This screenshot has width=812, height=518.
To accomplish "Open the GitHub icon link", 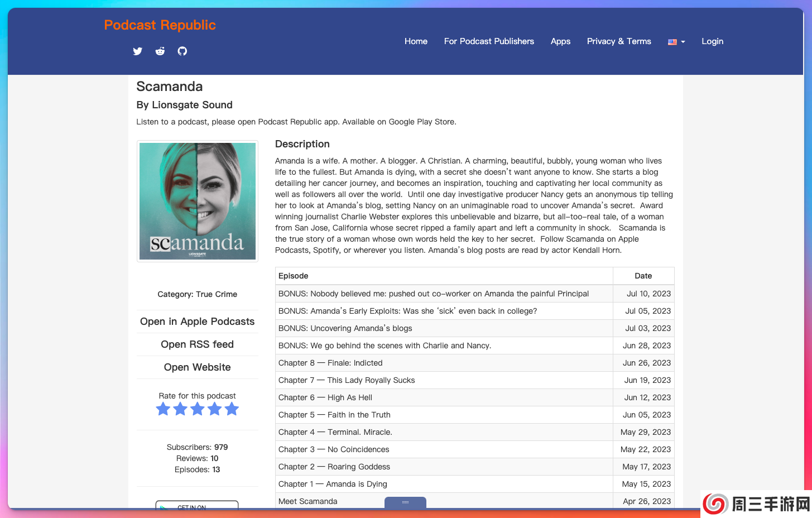I will [182, 51].
